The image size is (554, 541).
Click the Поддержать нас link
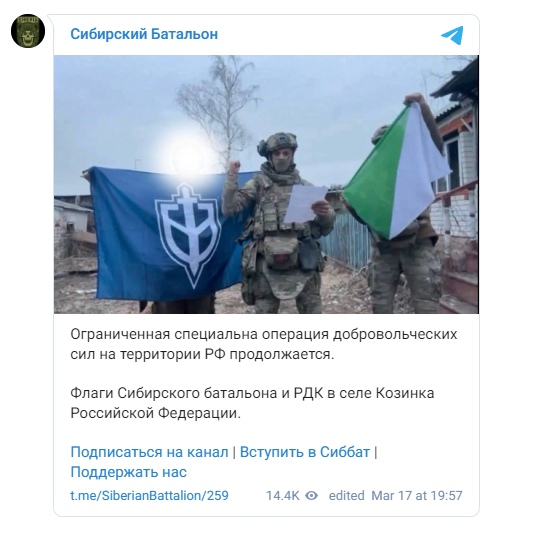(128, 472)
